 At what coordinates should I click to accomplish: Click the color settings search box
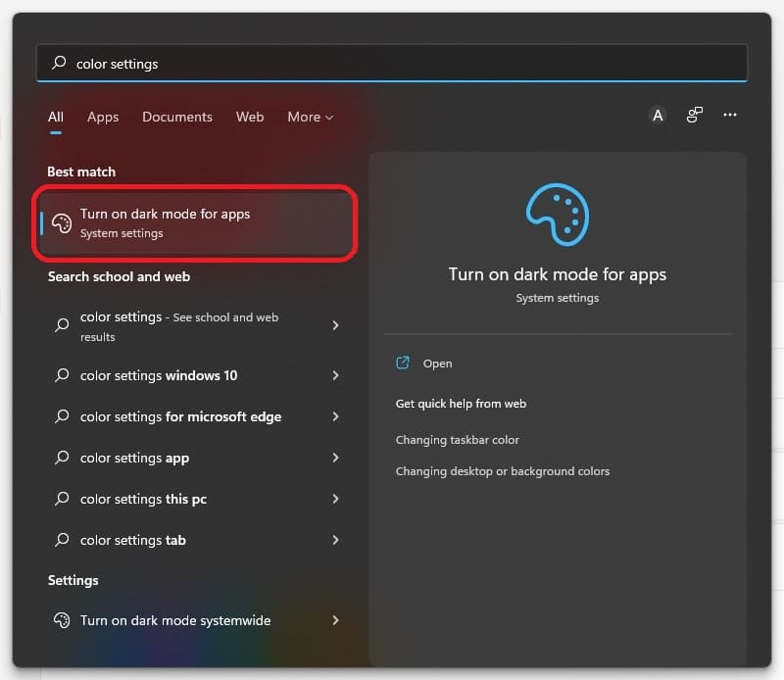[x=392, y=64]
